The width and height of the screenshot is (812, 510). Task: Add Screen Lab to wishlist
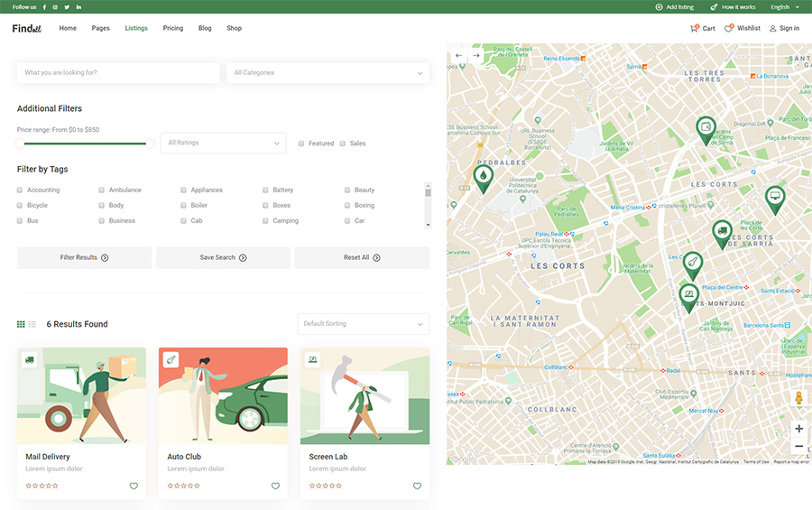click(417, 486)
